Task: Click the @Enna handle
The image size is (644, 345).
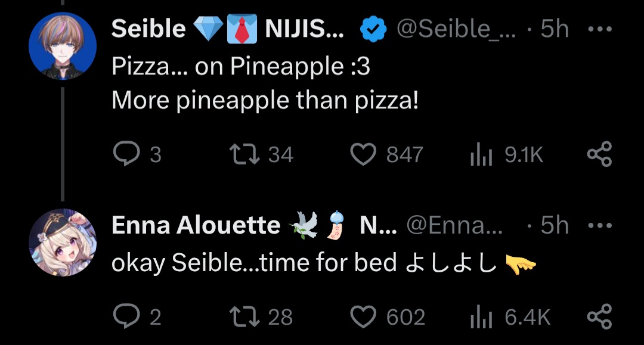Action: point(454,226)
